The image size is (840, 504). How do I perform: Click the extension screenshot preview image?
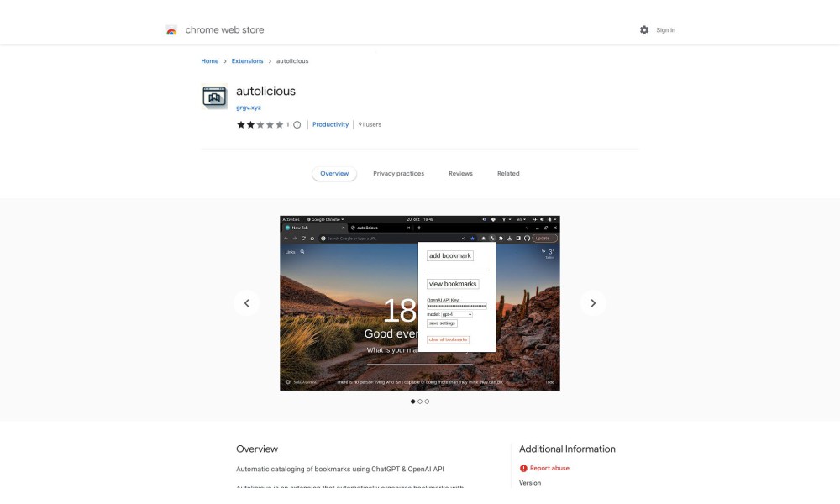420,303
